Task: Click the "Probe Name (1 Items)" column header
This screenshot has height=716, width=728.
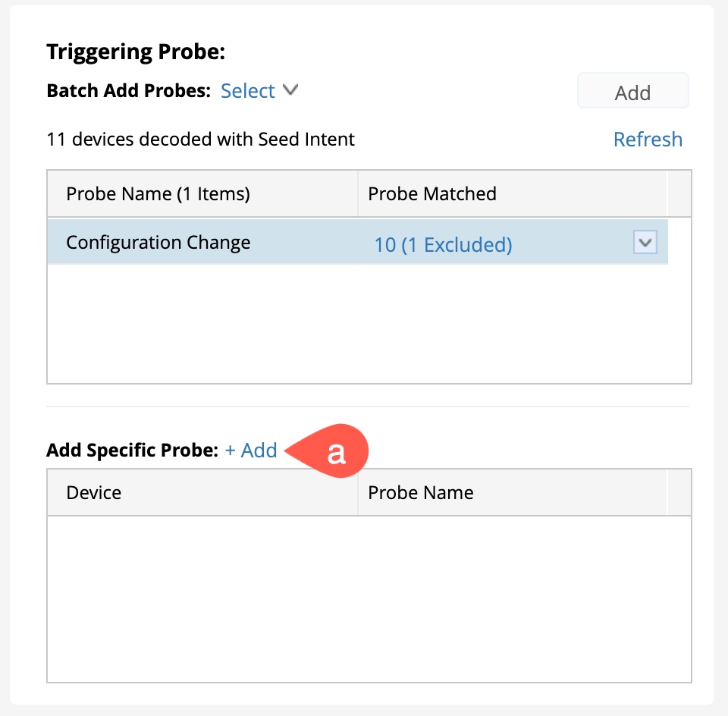Action: (158, 194)
